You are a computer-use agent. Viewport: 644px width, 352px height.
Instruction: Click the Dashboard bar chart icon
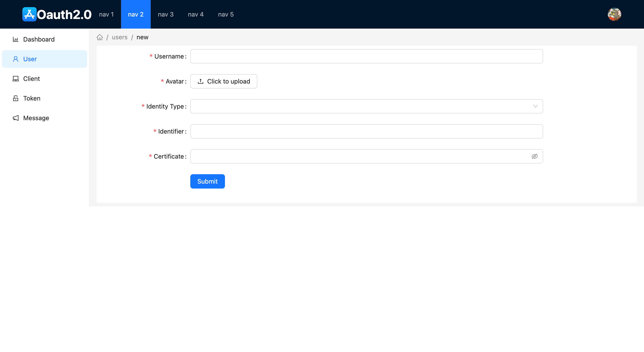point(15,39)
